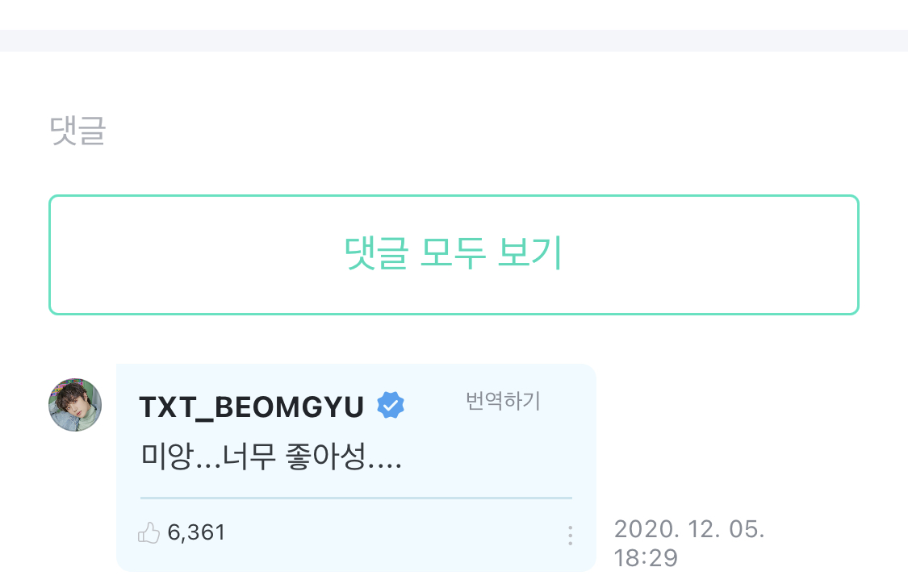908x588 pixels.
Task: Click the gray separator bar at top
Action: pyautogui.click(x=454, y=40)
